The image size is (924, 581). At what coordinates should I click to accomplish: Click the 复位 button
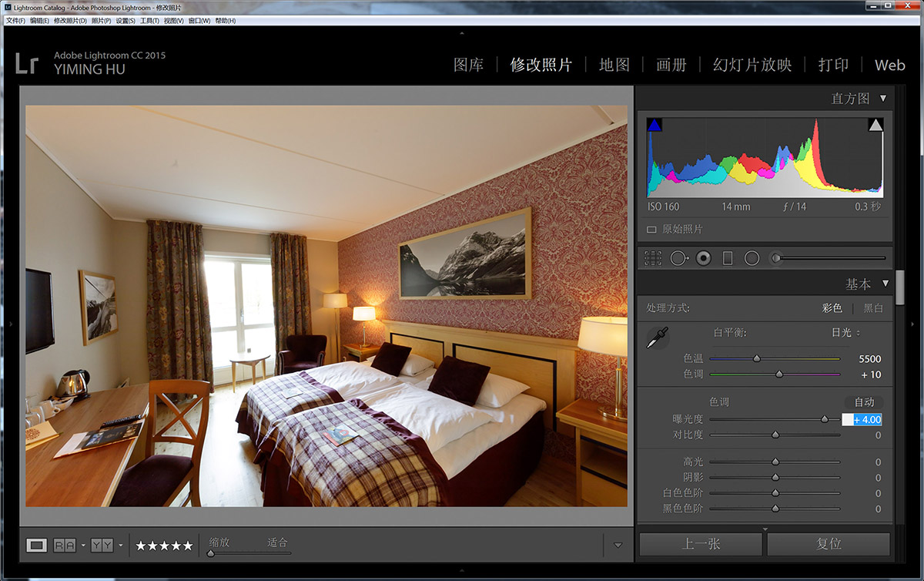coord(829,543)
